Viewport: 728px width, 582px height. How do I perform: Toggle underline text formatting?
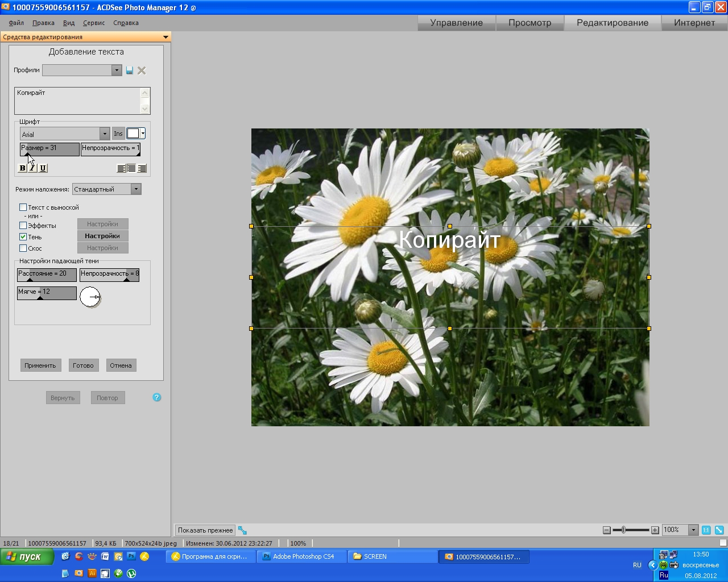click(43, 168)
